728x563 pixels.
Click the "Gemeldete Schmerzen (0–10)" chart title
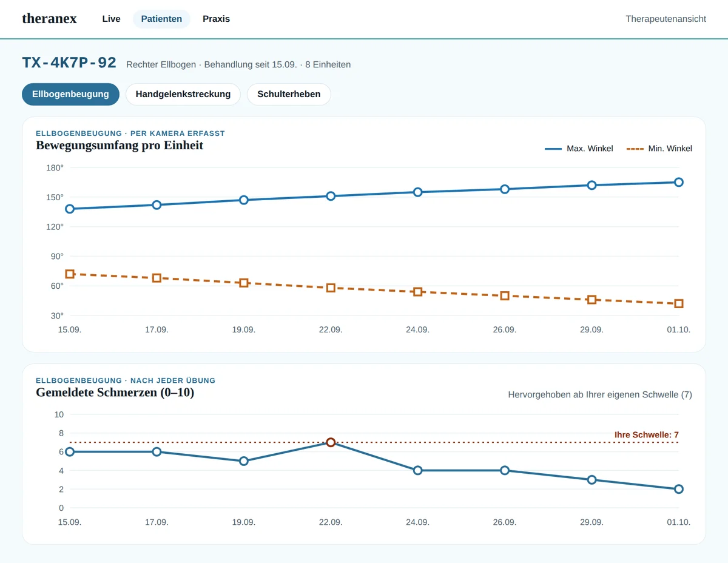[x=115, y=393]
